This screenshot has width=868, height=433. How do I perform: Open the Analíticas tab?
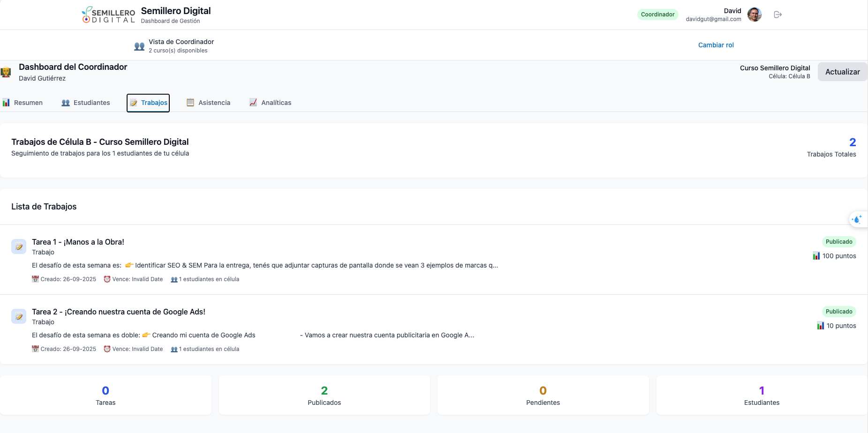[271, 103]
